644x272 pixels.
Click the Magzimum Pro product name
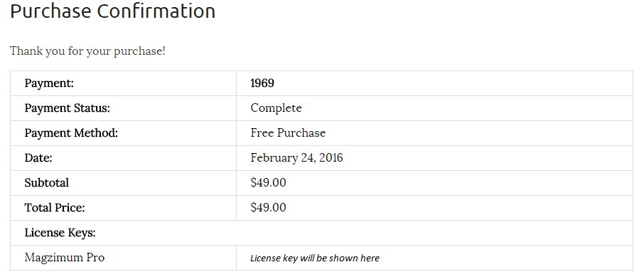click(x=65, y=258)
